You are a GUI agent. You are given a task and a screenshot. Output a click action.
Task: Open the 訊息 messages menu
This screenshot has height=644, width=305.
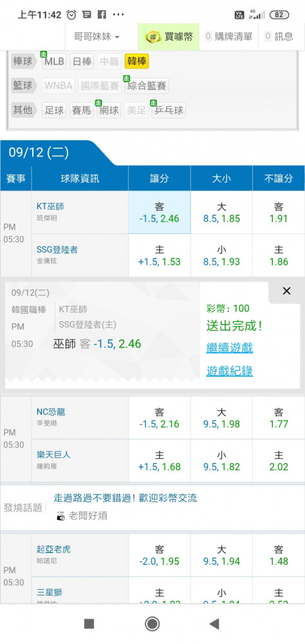pos(279,37)
